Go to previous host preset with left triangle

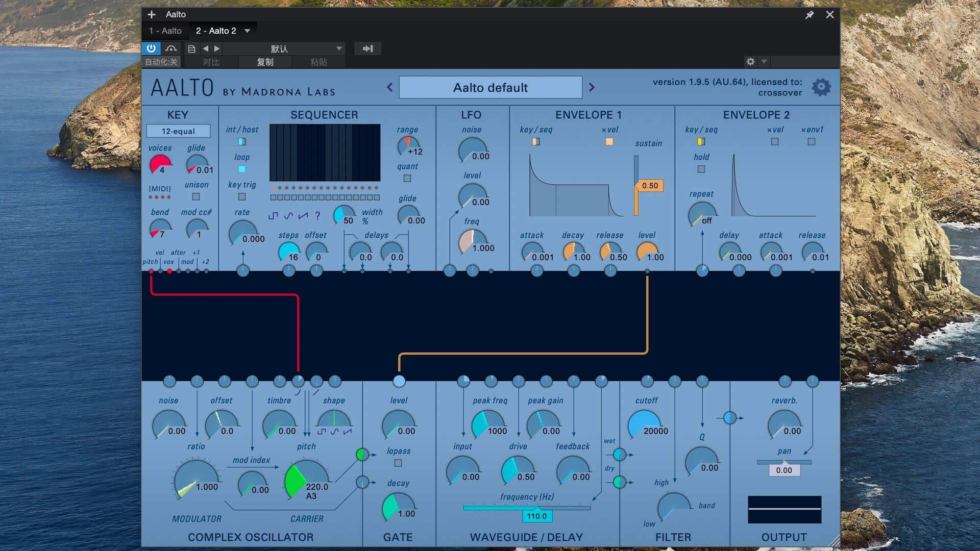pyautogui.click(x=206, y=48)
